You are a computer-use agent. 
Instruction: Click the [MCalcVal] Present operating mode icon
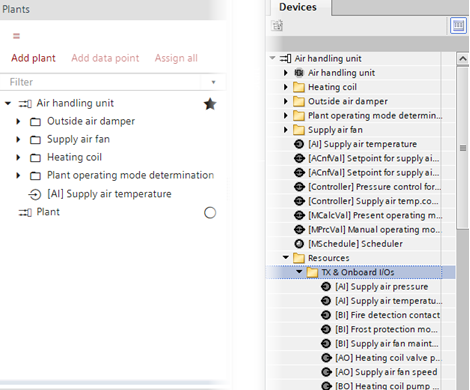[x=299, y=216]
